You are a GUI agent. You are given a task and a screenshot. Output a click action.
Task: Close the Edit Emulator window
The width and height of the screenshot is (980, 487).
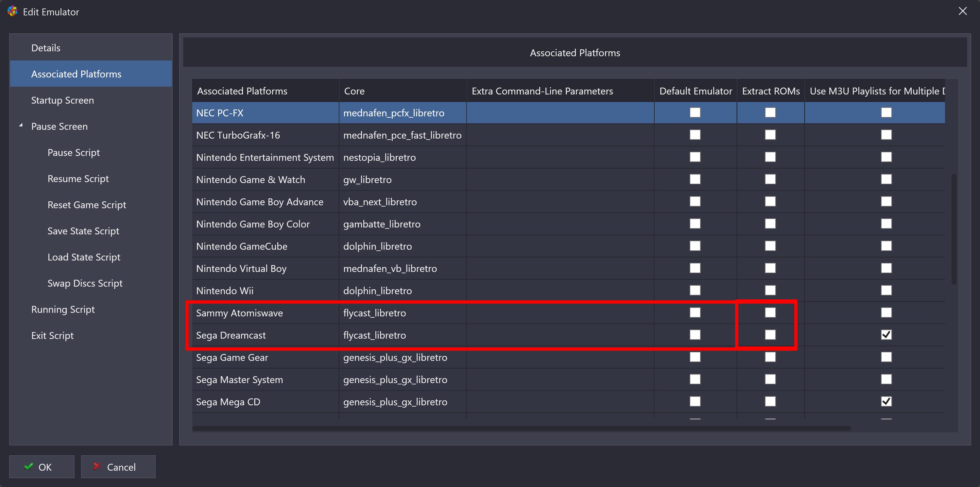pos(962,11)
